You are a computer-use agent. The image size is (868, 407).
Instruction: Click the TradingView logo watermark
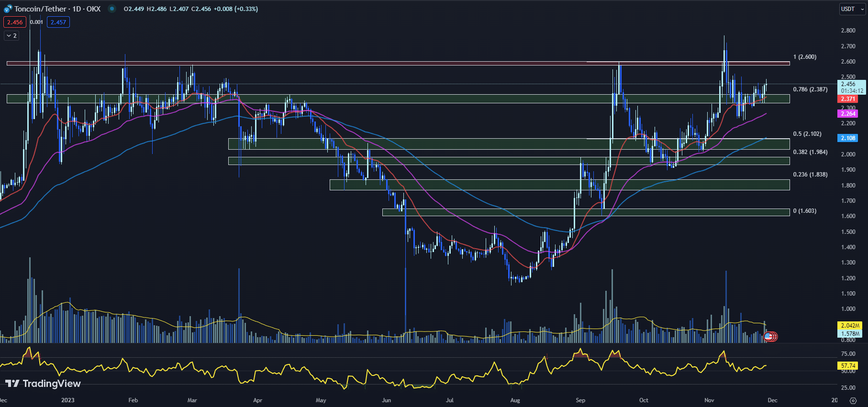(43, 384)
